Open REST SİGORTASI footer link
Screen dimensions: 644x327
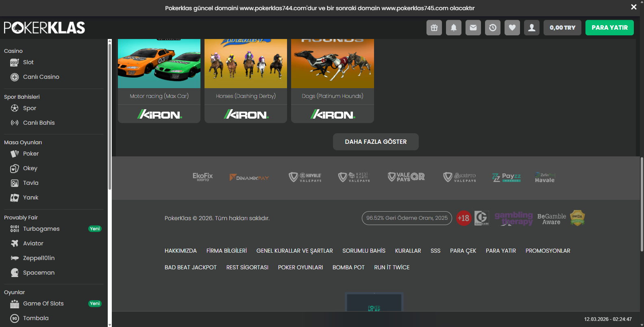tap(247, 267)
